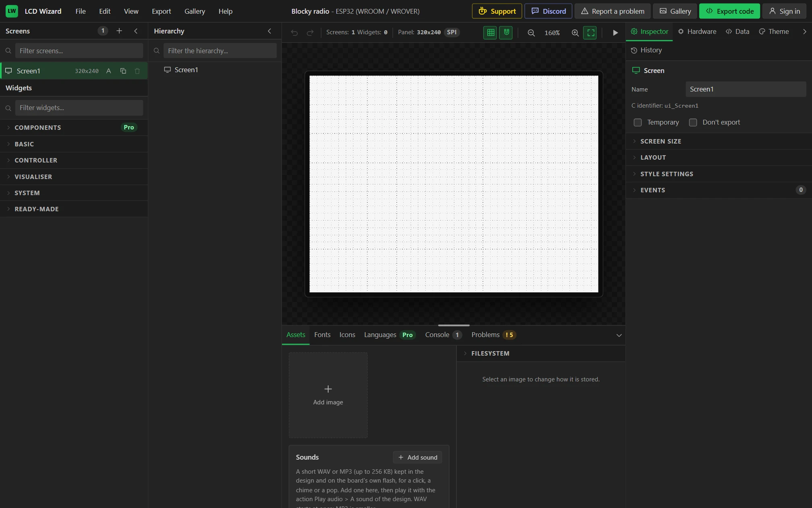
Task: Start preview with the play icon
Action: pyautogui.click(x=615, y=33)
